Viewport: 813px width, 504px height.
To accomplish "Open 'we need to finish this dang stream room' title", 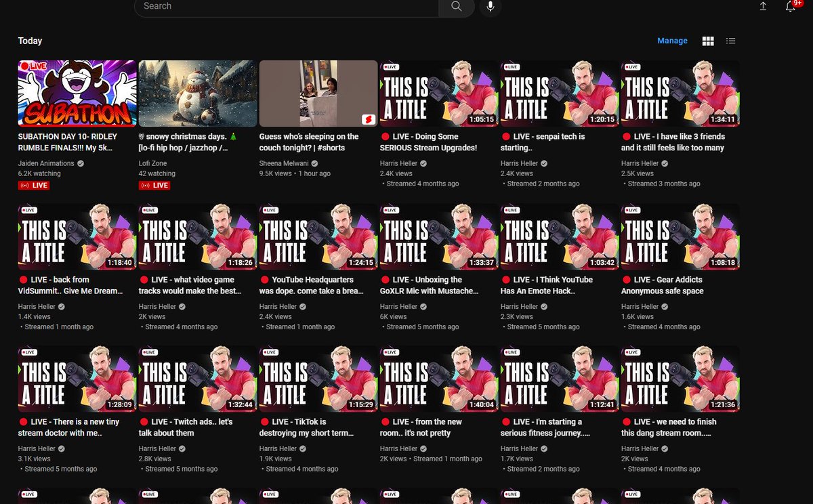I will pyautogui.click(x=669, y=427).
